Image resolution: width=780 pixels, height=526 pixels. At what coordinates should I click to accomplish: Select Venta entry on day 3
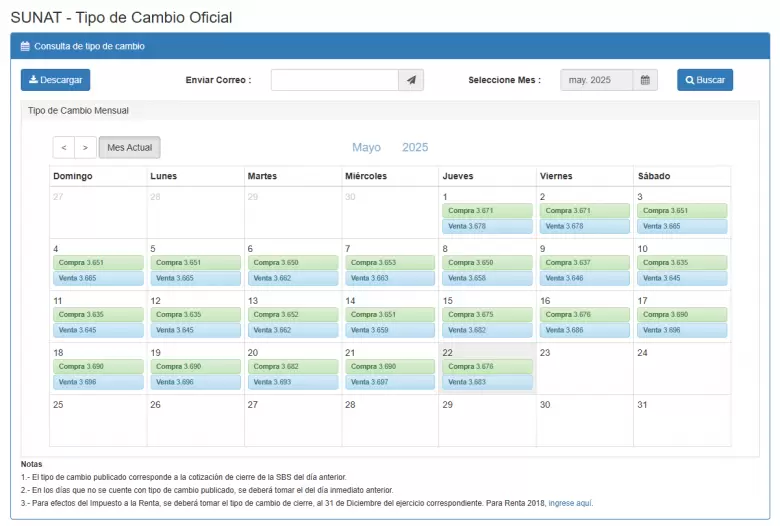click(x=682, y=226)
